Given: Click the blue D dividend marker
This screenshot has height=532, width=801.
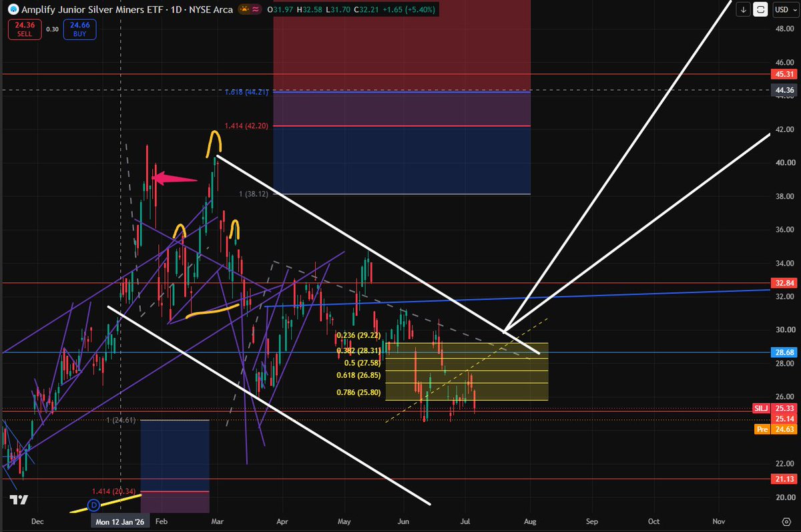Looking at the screenshot, I should tap(94, 504).
